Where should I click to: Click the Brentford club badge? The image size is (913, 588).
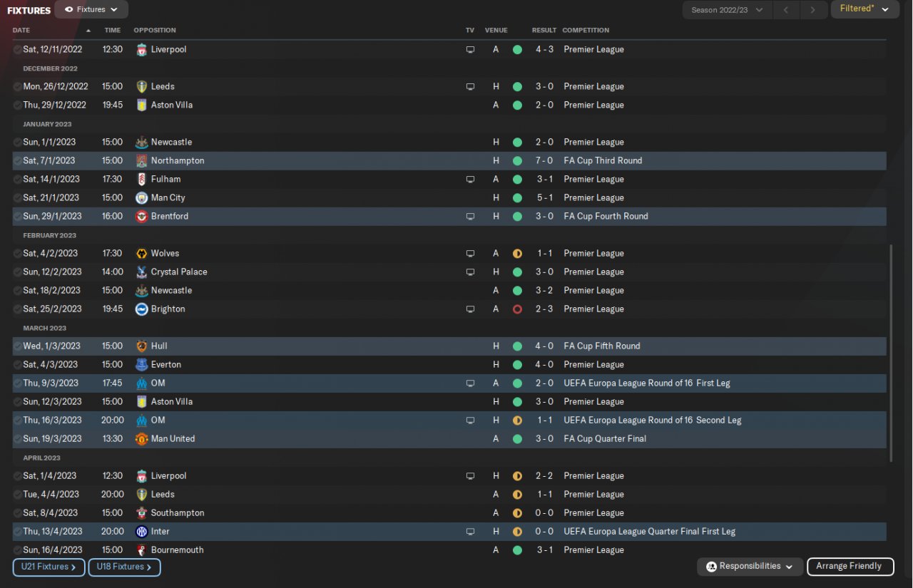pyautogui.click(x=141, y=217)
